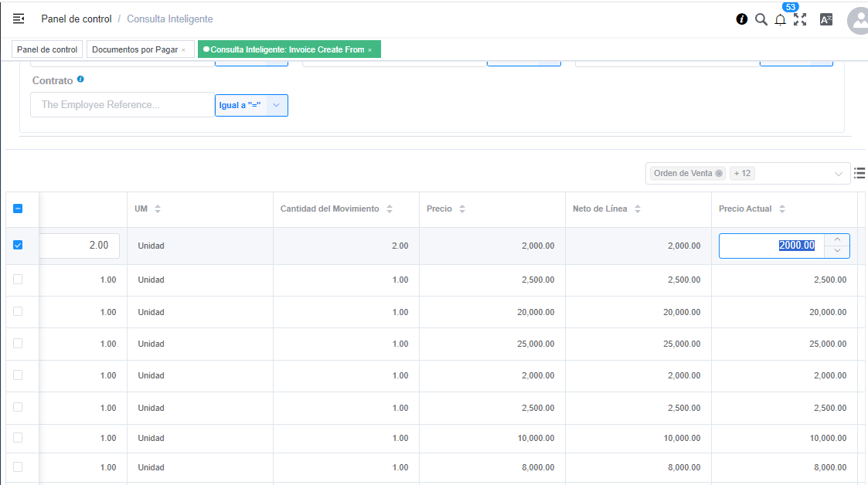Open notifications bell with 53 badge
This screenshot has width=868, height=485.
click(781, 20)
